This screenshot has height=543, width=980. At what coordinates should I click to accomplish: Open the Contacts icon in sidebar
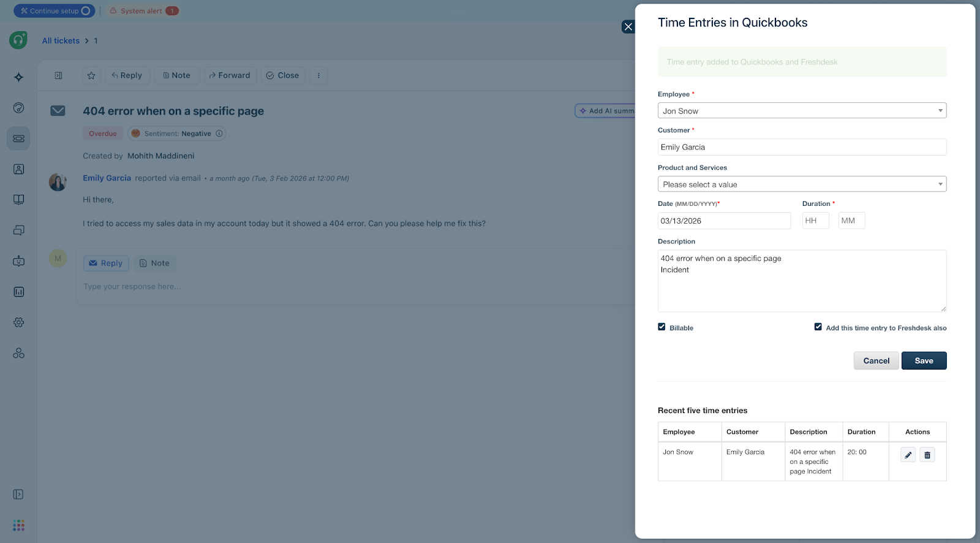pyautogui.click(x=19, y=169)
